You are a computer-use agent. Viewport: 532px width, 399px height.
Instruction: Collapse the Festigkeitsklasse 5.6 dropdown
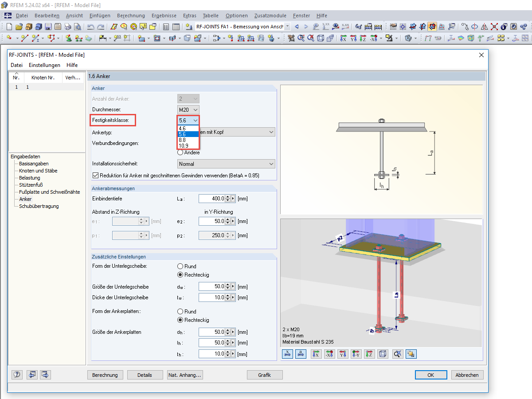[x=188, y=120]
